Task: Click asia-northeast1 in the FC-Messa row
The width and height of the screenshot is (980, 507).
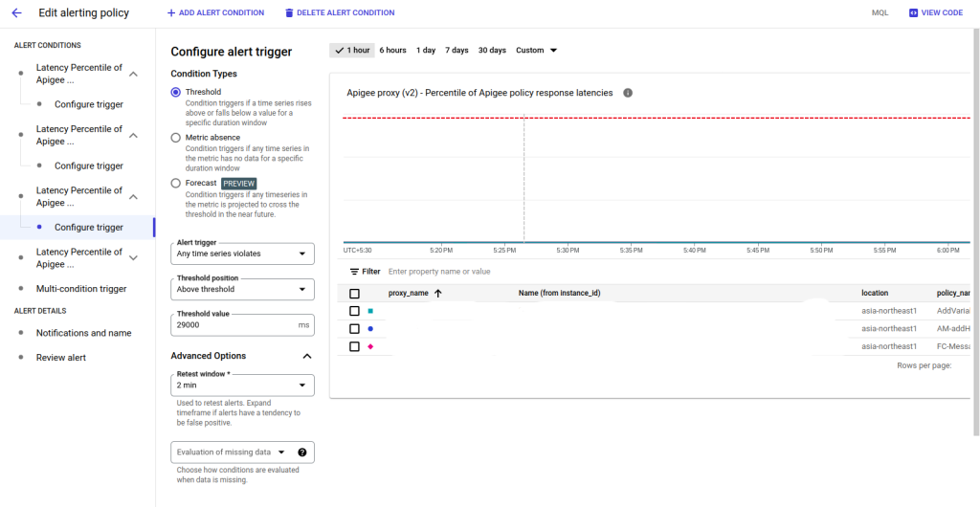Action: pos(889,346)
